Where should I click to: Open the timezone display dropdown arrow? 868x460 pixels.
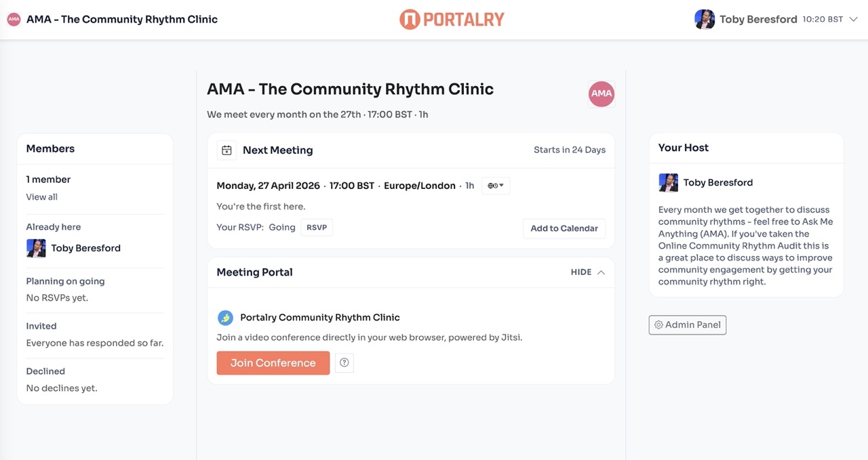pyautogui.click(x=501, y=185)
